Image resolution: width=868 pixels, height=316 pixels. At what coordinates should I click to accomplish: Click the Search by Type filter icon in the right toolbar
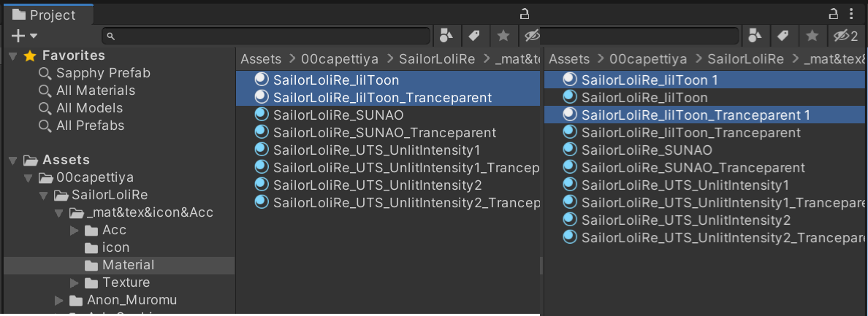coord(755,35)
